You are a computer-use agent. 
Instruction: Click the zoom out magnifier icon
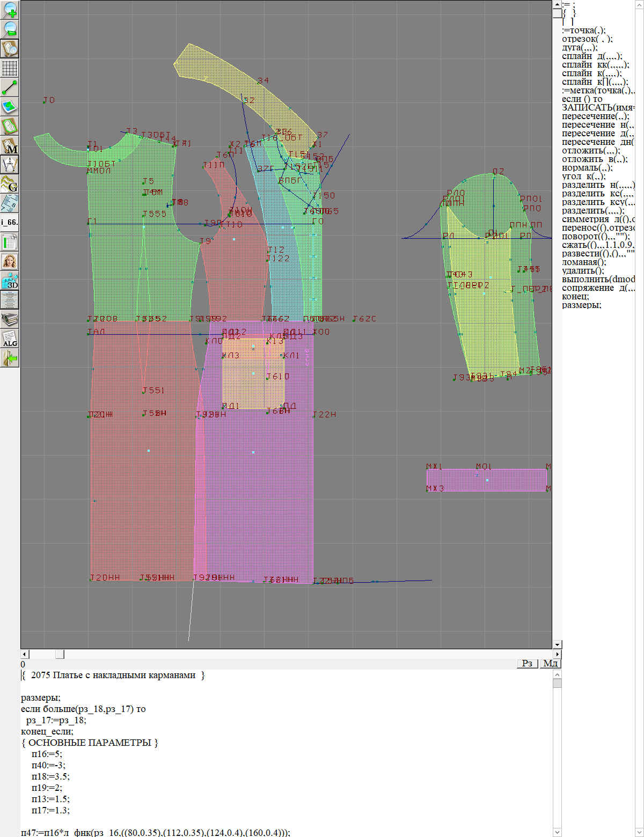[10, 29]
